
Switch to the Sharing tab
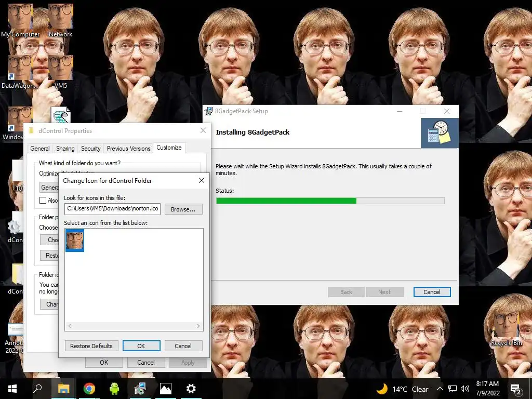[65, 149]
